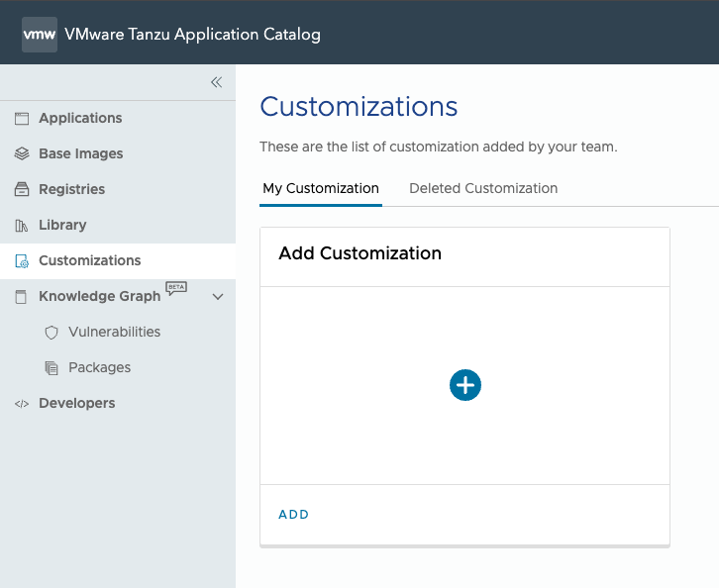The width and height of the screenshot is (719, 588).
Task: Click the BETA badge next to Knowledge Graph
Action: [176, 288]
